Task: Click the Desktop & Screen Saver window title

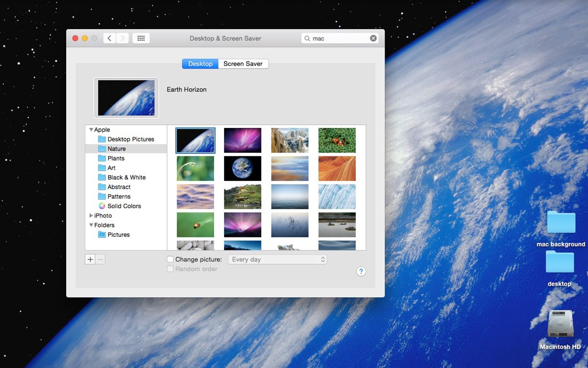Action: 226,39
